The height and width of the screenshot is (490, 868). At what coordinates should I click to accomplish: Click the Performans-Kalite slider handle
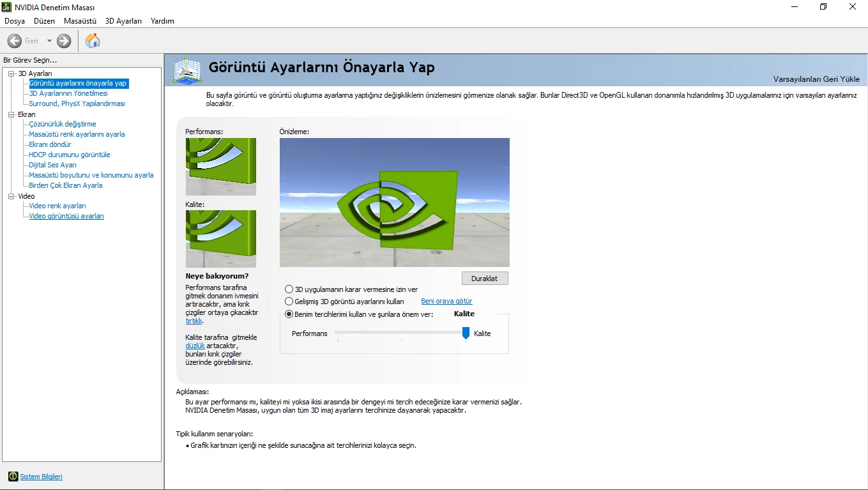(x=466, y=333)
